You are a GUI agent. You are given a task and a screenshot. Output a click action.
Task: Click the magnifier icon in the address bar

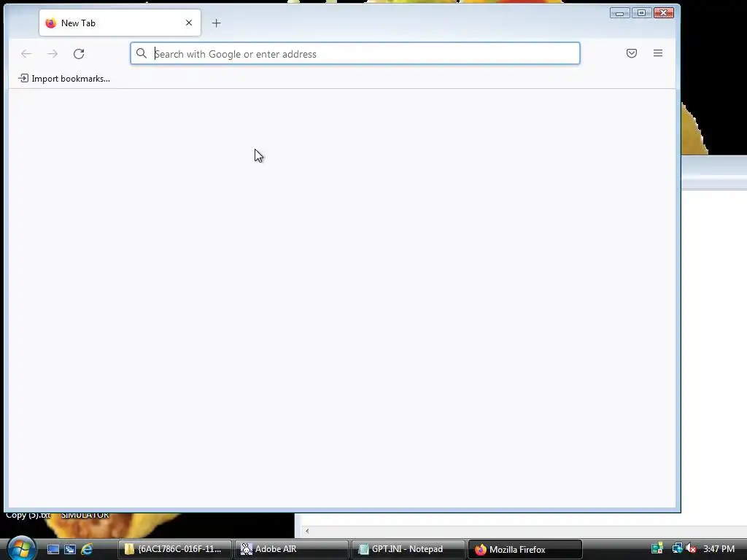point(142,53)
